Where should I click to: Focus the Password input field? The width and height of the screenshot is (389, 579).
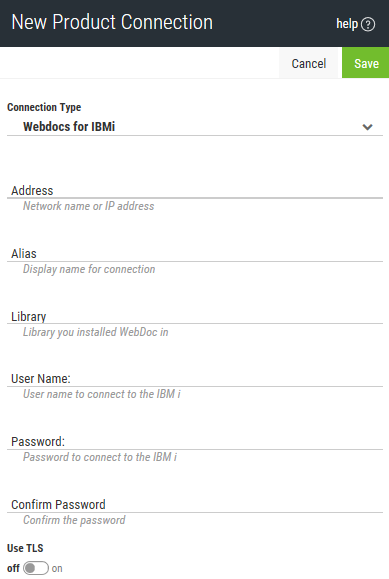point(195,442)
